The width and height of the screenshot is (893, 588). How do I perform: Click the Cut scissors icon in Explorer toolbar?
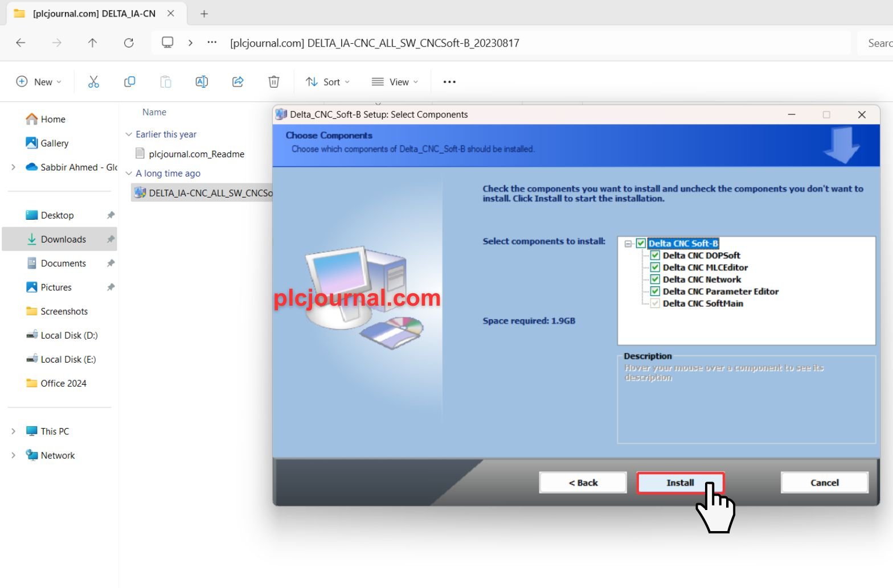point(93,82)
